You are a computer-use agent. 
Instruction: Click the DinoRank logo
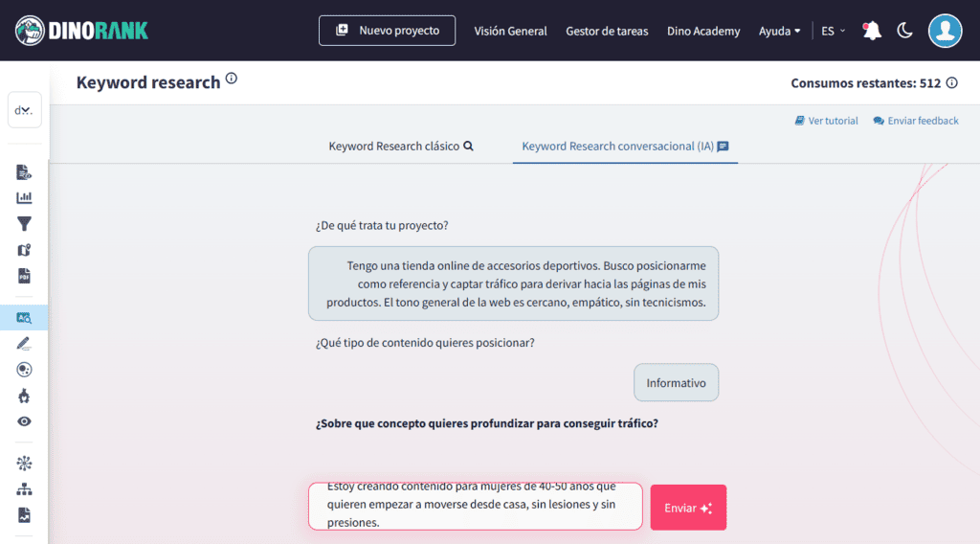tap(82, 31)
